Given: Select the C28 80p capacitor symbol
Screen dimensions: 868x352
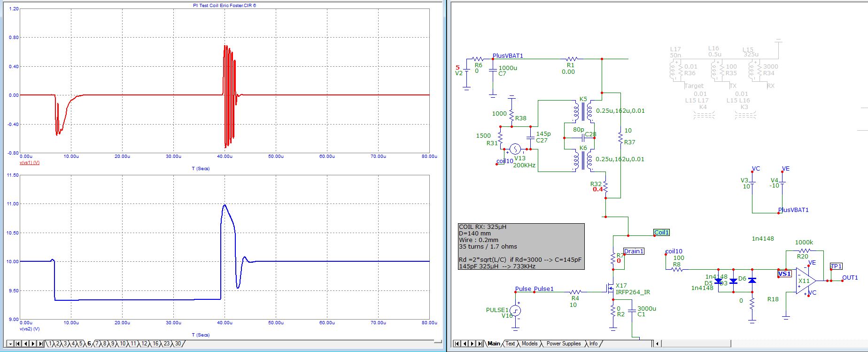Looking at the screenshot, I should [583, 137].
